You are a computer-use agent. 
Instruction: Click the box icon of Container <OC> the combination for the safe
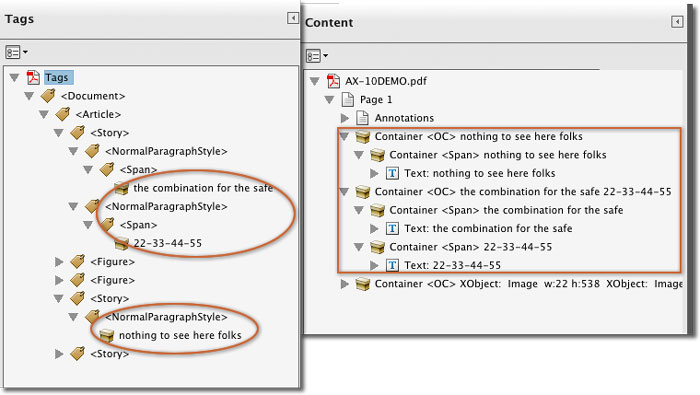point(362,192)
